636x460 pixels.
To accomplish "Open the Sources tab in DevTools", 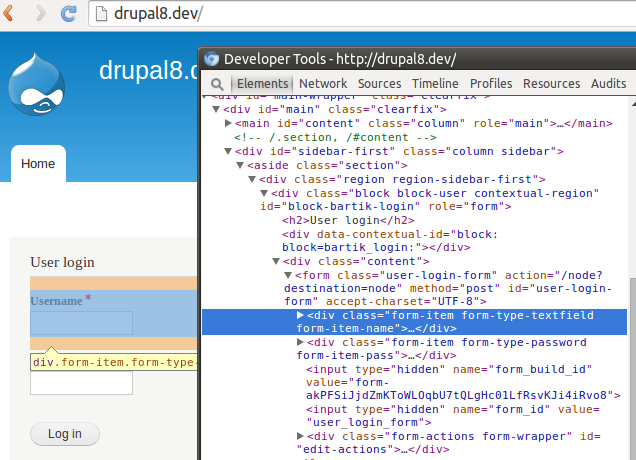I will pyautogui.click(x=379, y=84).
